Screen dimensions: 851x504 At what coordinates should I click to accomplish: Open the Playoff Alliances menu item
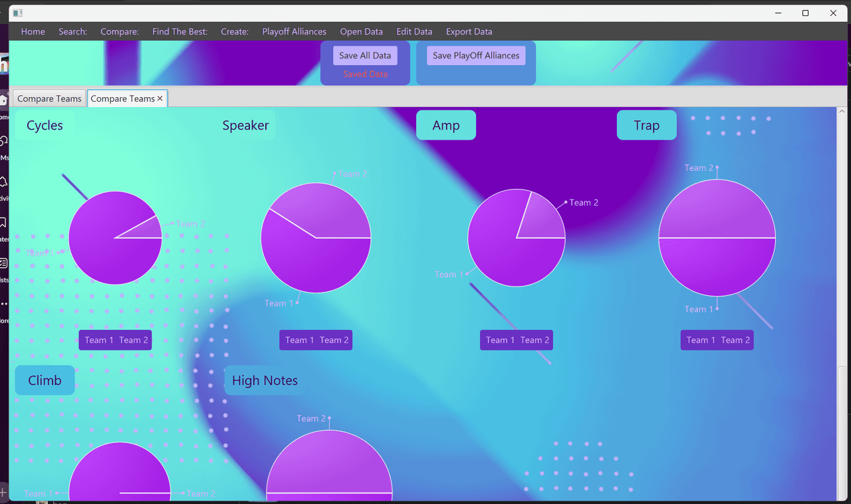[294, 31]
